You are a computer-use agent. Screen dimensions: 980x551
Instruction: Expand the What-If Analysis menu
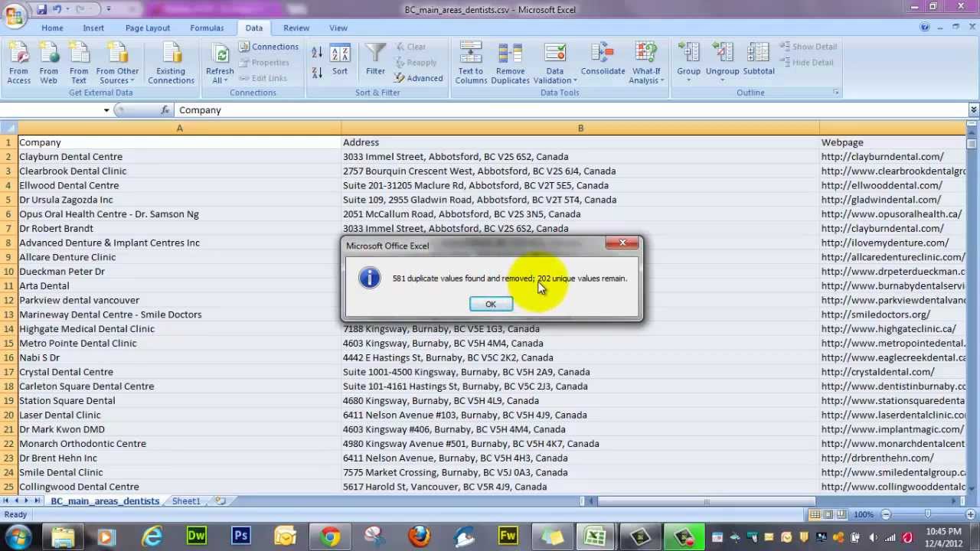click(646, 64)
